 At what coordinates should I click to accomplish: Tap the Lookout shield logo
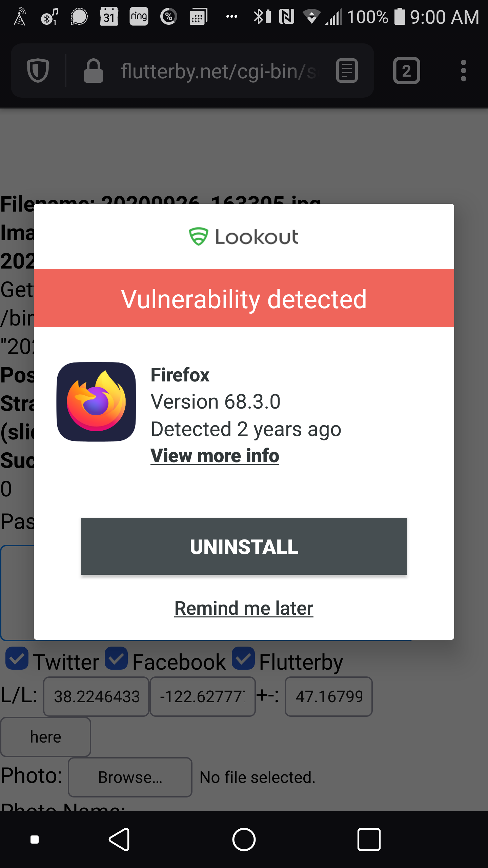(x=198, y=236)
